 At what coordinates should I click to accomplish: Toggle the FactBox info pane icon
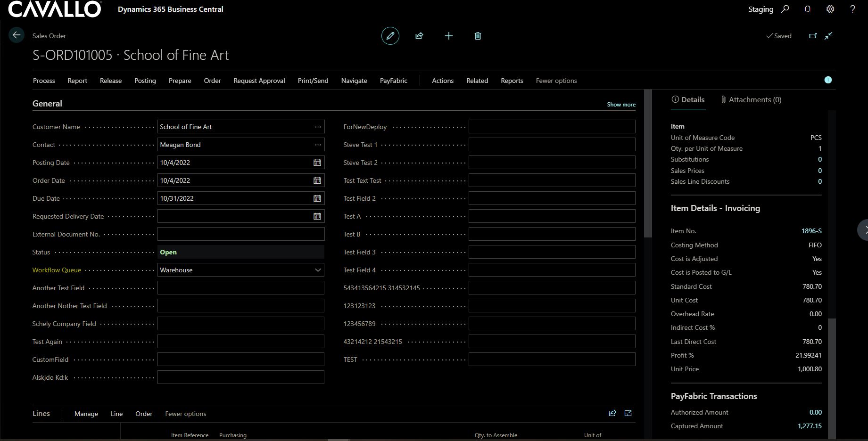[x=828, y=80]
